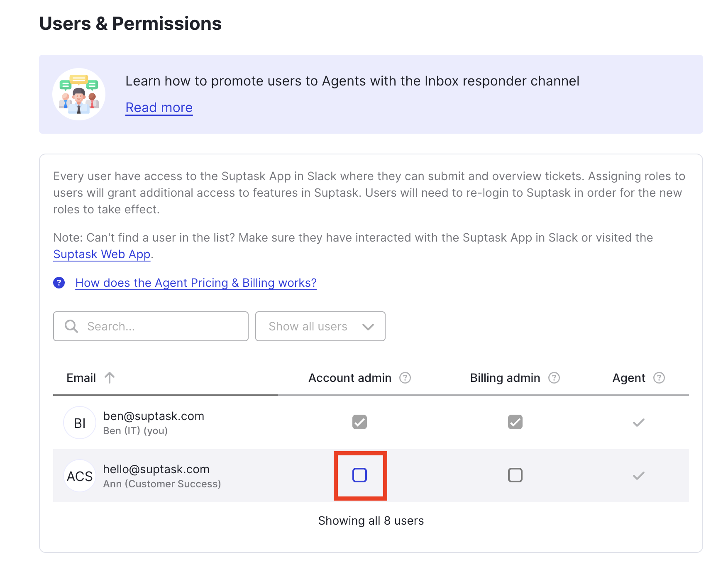Toggle Billing admin checkbox for ben@suptask.com

(x=515, y=422)
